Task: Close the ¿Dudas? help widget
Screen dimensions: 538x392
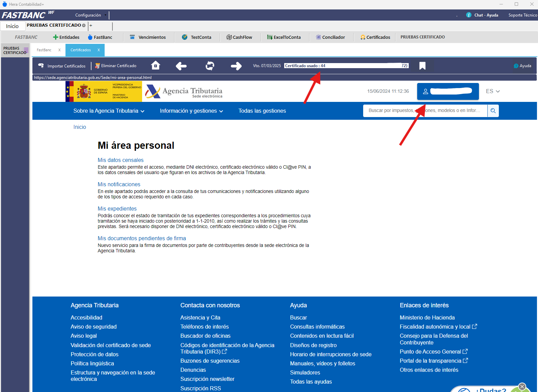Action: pos(522,387)
